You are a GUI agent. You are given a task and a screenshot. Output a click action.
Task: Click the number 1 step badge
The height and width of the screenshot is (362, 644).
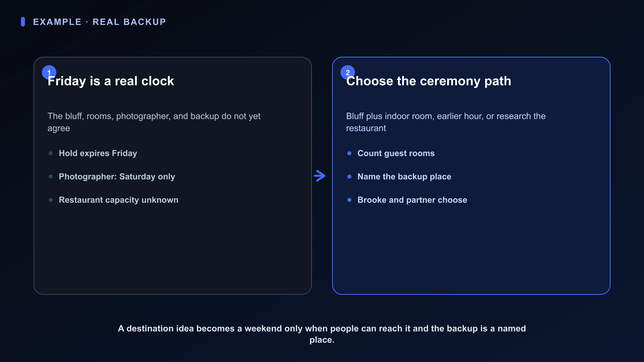(x=49, y=72)
